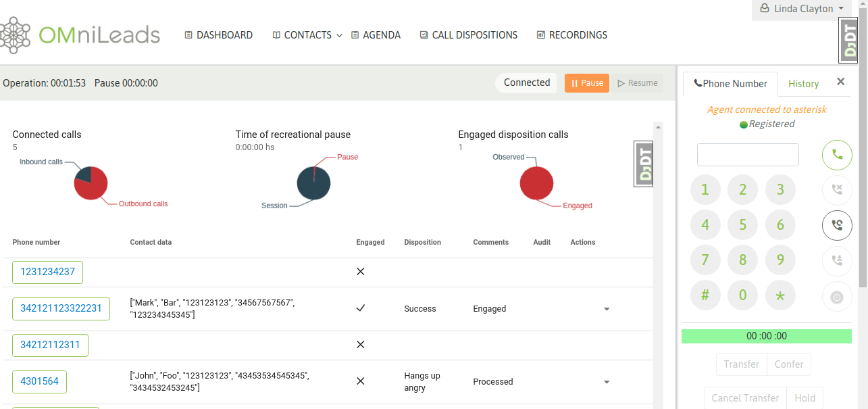Click the Agenda icon in navbar
This screenshot has width=868, height=409.
point(355,35)
